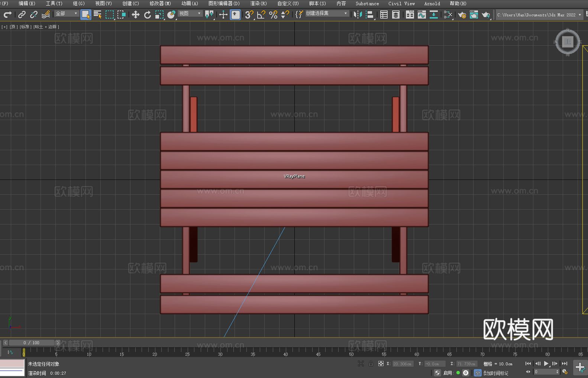Open the Arnold menu
This screenshot has height=378, width=588.
pos(432,3)
